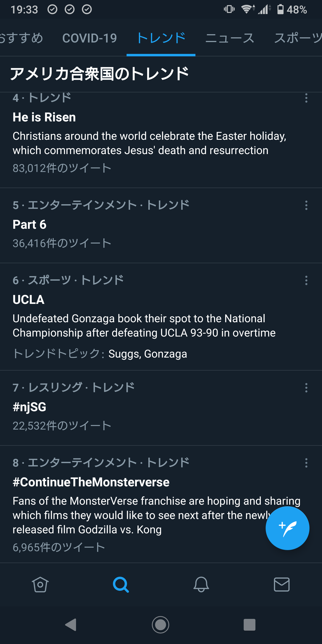Open the Messages envelope icon
The width and height of the screenshot is (322, 644).
tap(282, 585)
